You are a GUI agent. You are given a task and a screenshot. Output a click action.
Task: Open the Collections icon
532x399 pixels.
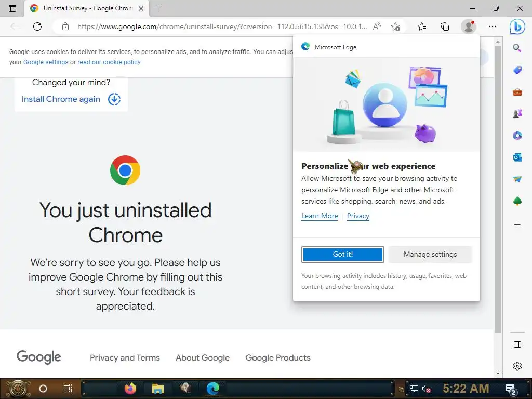point(445,26)
